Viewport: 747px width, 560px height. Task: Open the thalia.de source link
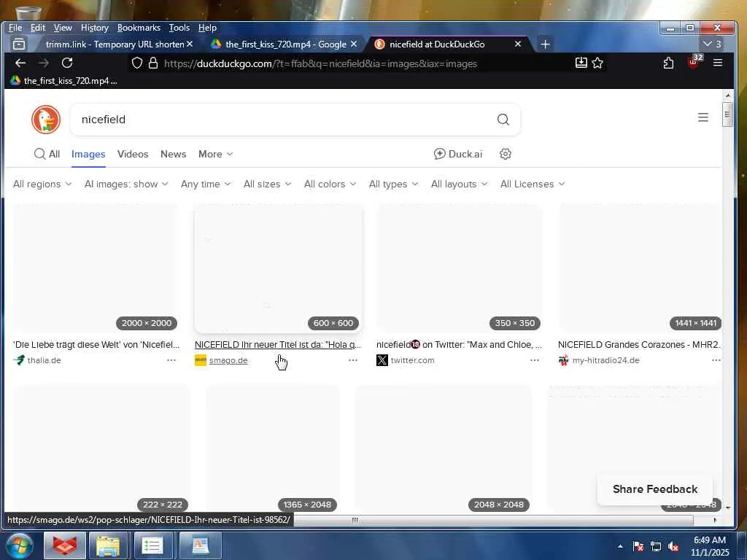44,360
